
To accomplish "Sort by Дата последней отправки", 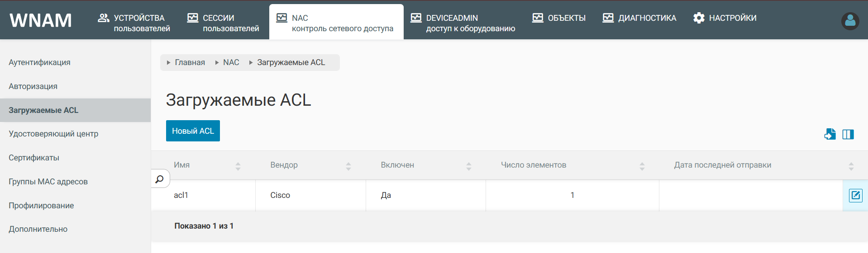I will click(851, 166).
